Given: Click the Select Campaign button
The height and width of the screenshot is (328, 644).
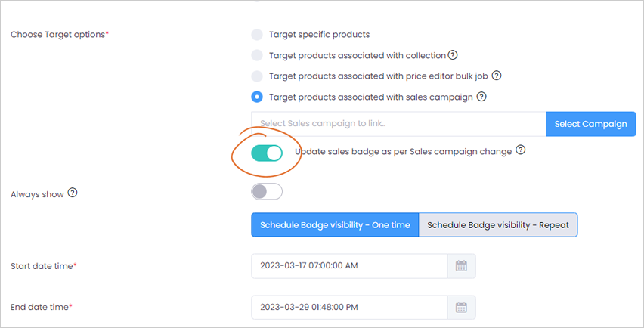Looking at the screenshot, I should pos(590,124).
